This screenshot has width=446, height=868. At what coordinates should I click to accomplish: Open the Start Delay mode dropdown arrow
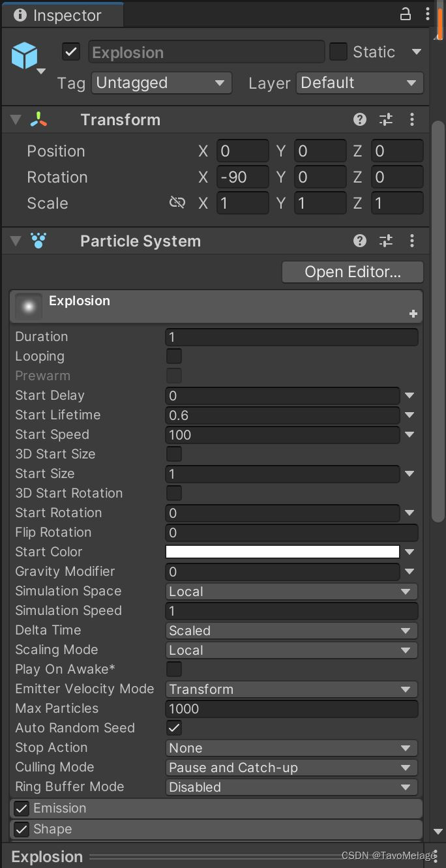pos(409,395)
